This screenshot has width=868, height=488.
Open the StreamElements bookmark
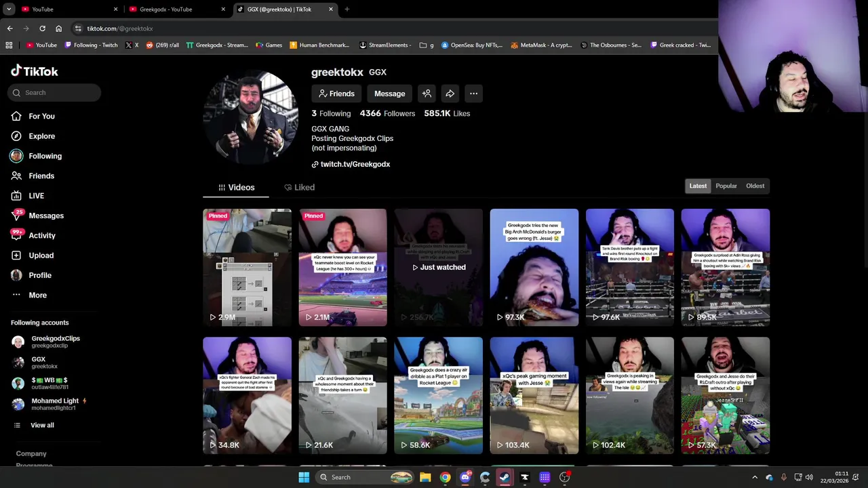click(384, 45)
